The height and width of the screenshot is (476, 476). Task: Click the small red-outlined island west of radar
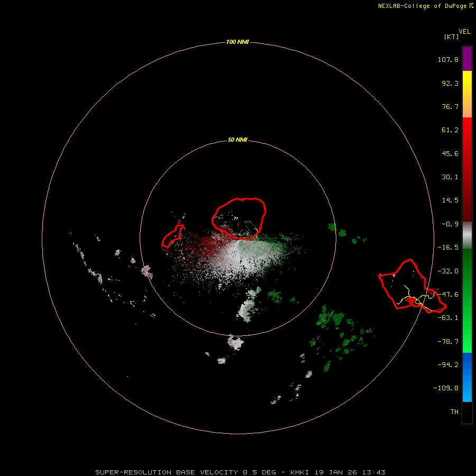pos(172,237)
